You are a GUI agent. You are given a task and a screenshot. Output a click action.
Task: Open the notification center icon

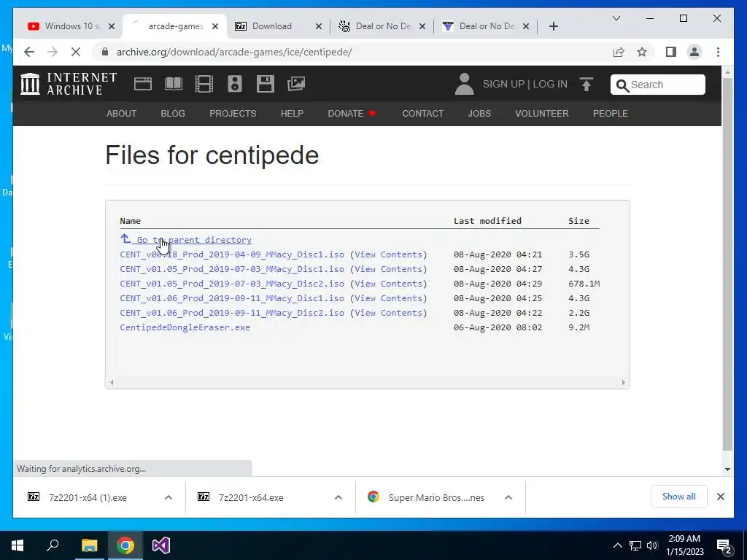[x=724, y=546]
